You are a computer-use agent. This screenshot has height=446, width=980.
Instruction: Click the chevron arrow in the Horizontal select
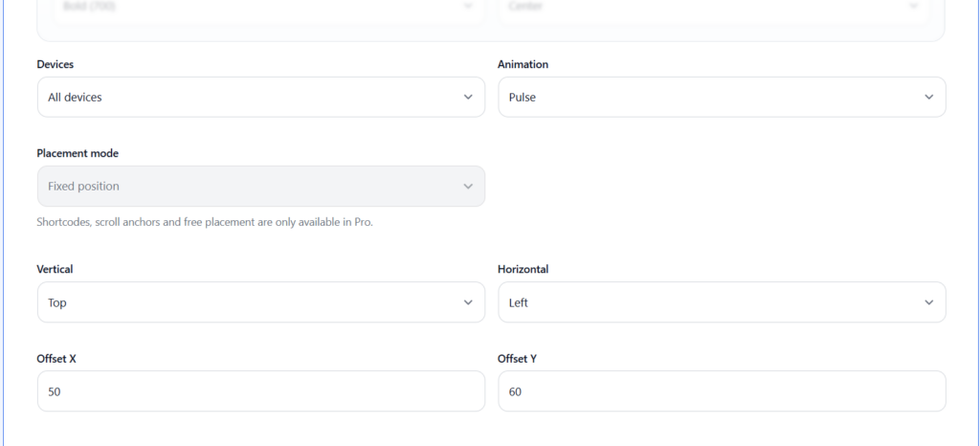(x=929, y=302)
